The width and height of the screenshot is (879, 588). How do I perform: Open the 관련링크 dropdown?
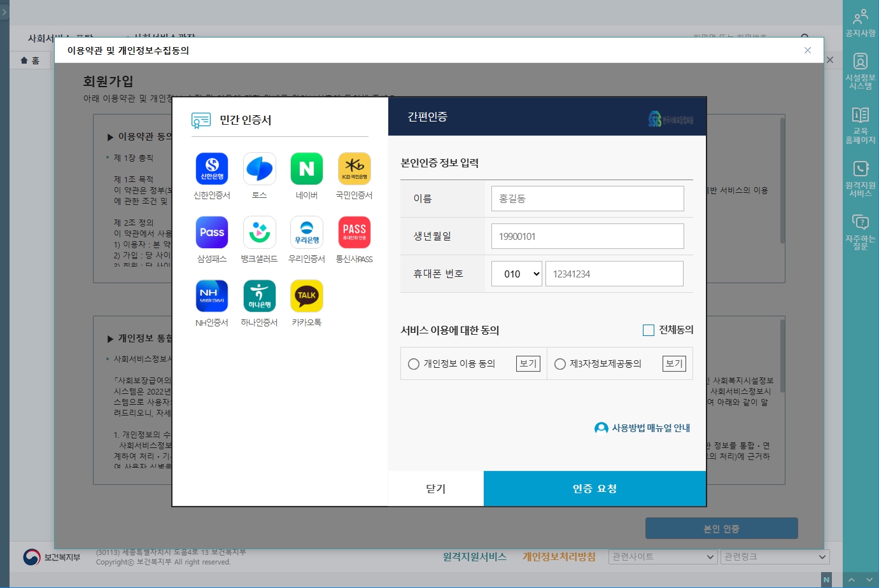pyautogui.click(x=776, y=557)
